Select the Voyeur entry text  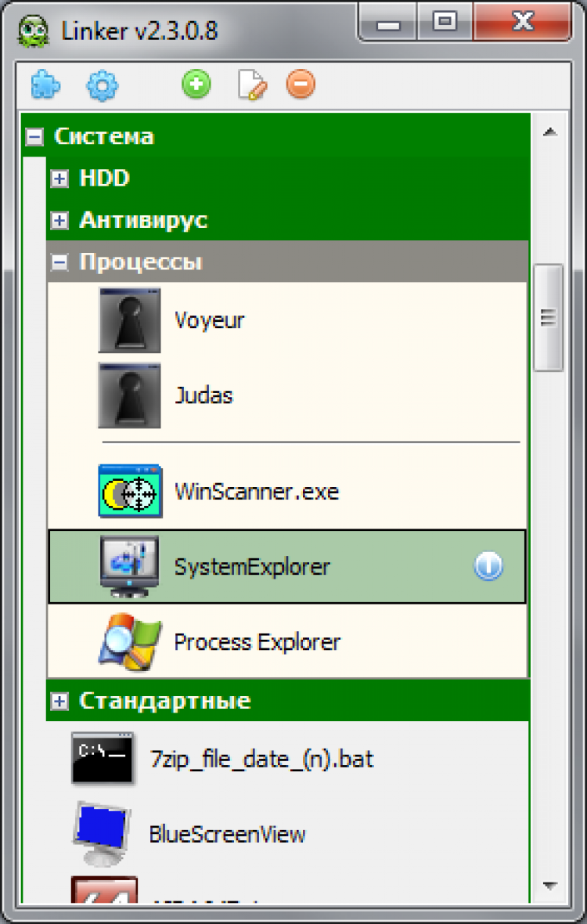click(209, 321)
